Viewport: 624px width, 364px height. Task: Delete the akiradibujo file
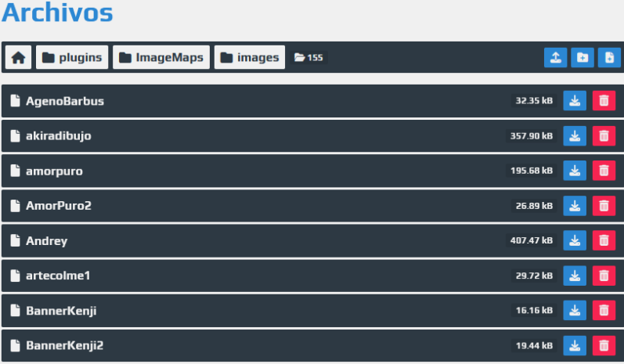pos(604,136)
